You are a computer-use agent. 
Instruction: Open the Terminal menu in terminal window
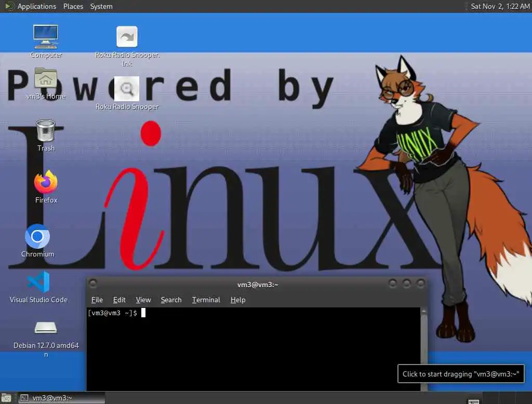click(206, 300)
